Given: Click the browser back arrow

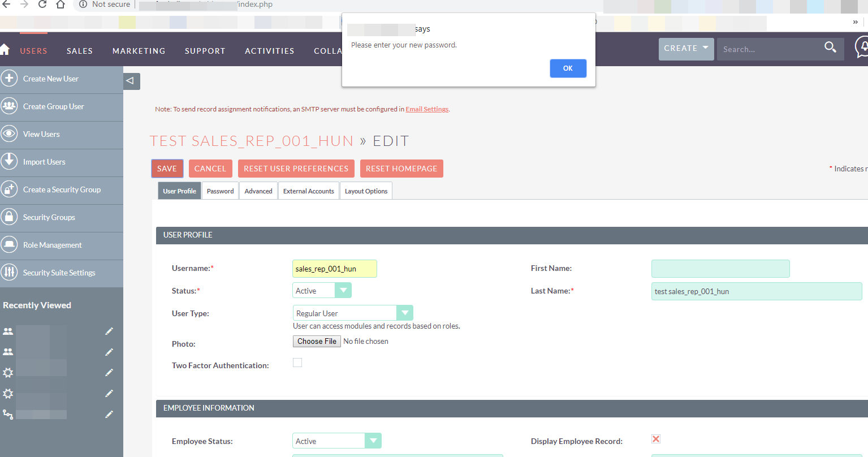Looking at the screenshot, I should tap(6, 5).
